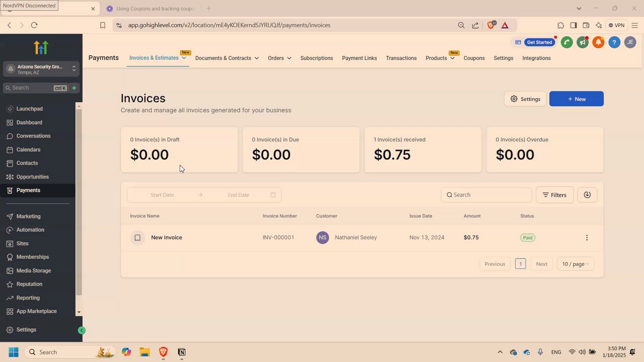
Task: Expand the Products dropdown
Action: pyautogui.click(x=452, y=58)
